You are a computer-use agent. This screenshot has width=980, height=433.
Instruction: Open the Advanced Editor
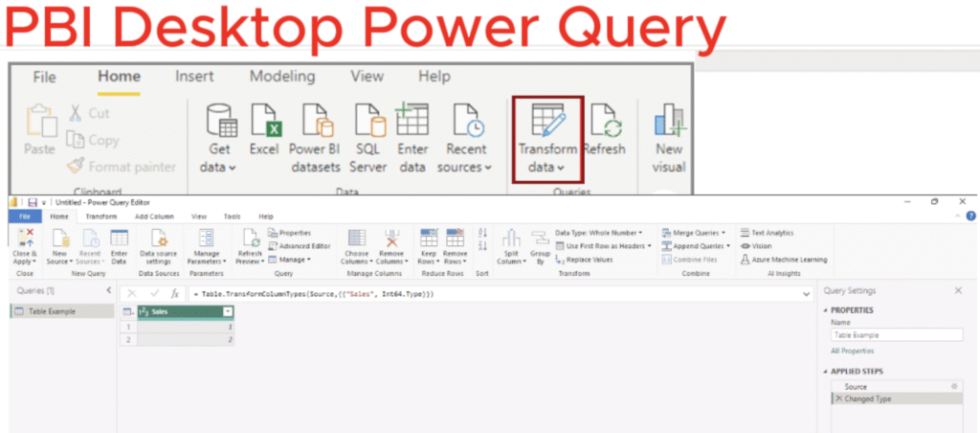[300, 246]
